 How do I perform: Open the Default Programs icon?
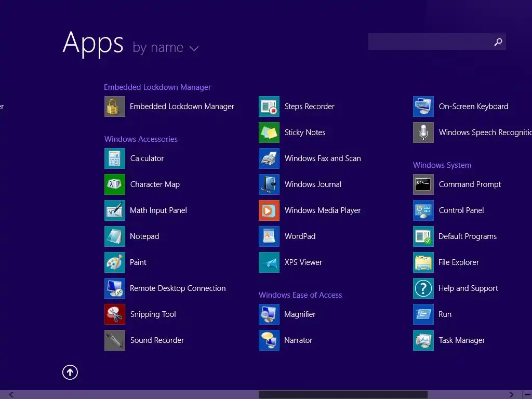coord(423,236)
